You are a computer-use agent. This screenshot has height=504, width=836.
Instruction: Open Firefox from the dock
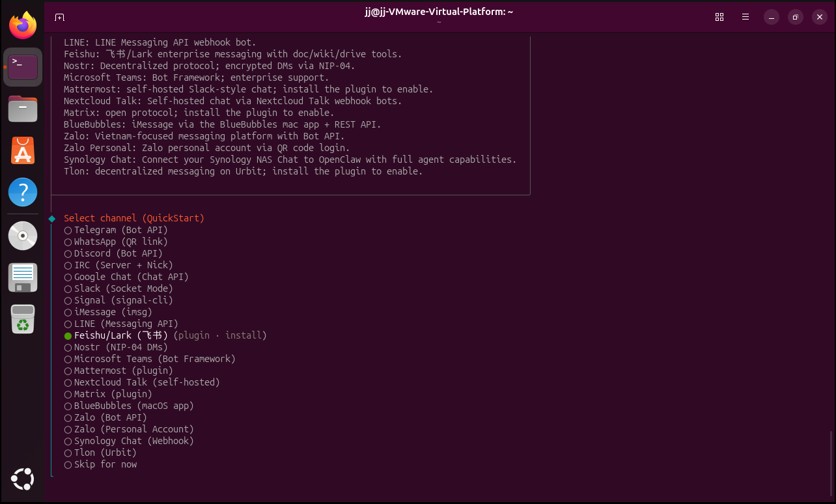(23, 26)
